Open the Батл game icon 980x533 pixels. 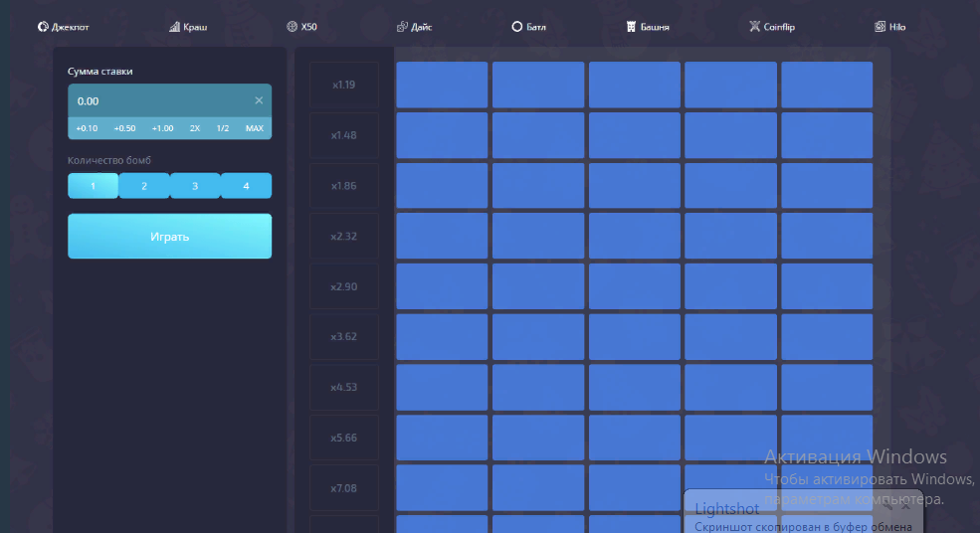tap(517, 27)
